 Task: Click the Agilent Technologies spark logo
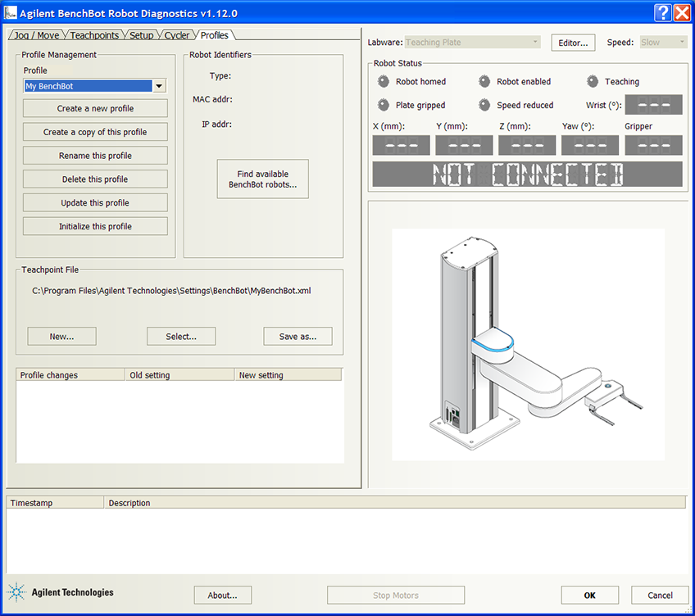point(16,592)
